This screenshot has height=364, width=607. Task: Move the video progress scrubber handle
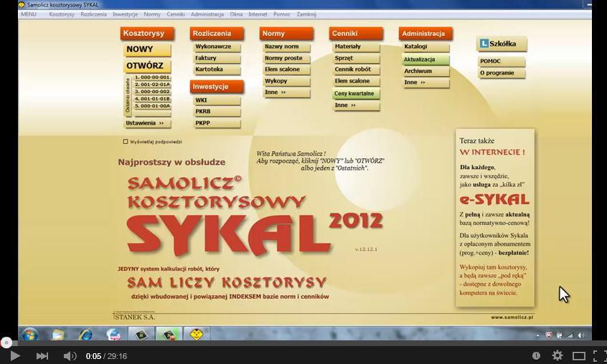(6, 343)
